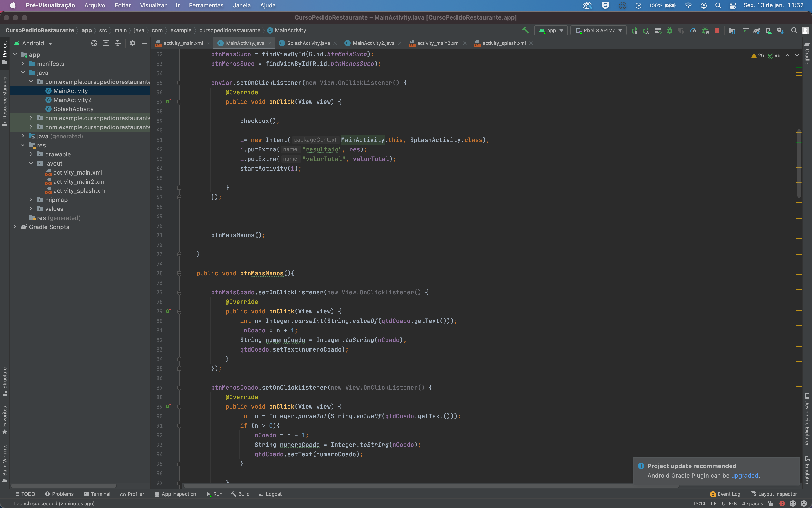This screenshot has width=812, height=508.
Task: Open the Pixel 3 API 27 device dropdown
Action: 599,31
